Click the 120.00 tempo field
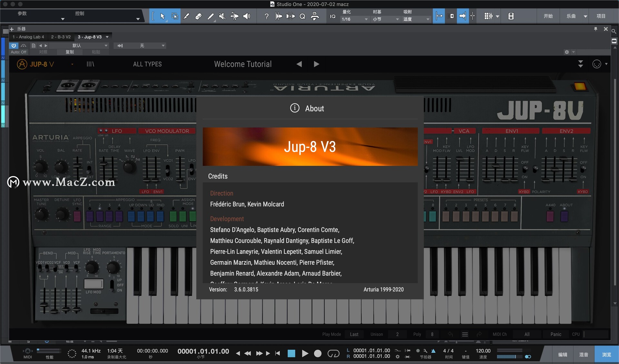 click(x=483, y=351)
